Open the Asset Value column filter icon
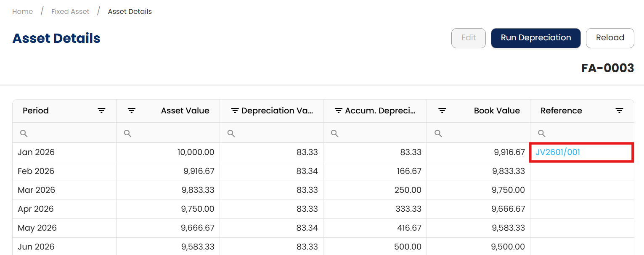Screen dimensions: 644x255 click(x=132, y=110)
